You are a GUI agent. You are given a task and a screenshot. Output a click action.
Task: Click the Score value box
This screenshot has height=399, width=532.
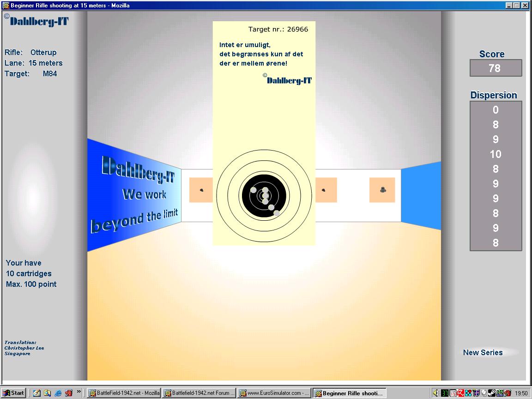(x=495, y=68)
